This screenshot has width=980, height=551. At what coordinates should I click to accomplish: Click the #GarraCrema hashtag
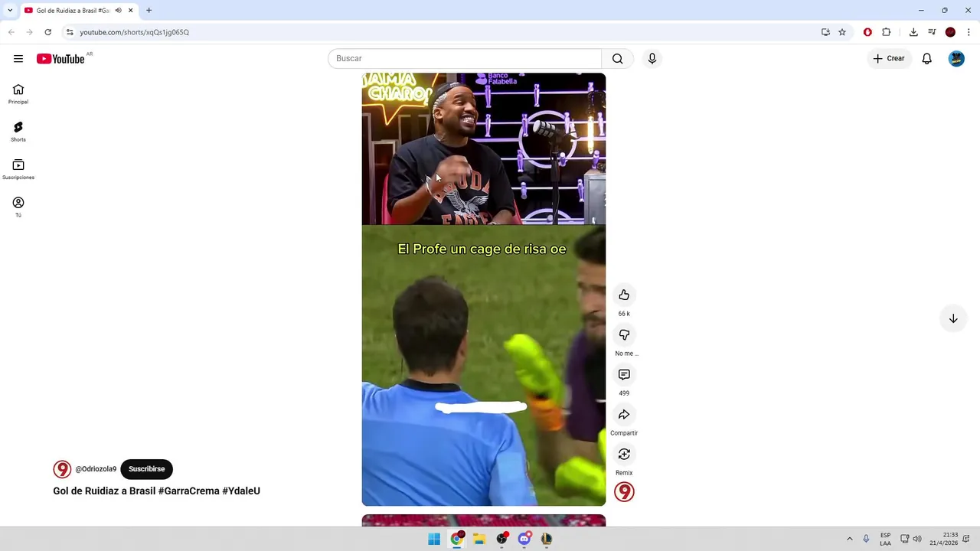coord(189,491)
